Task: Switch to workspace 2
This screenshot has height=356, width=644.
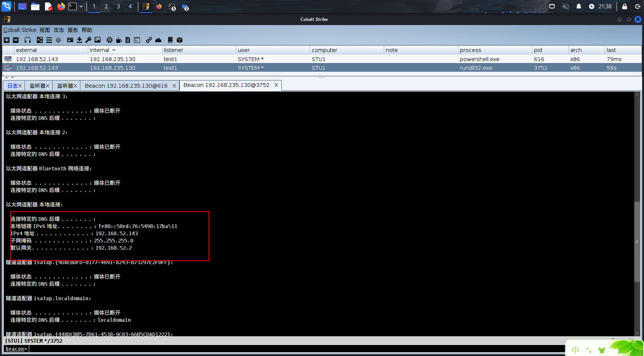Action: [106, 6]
